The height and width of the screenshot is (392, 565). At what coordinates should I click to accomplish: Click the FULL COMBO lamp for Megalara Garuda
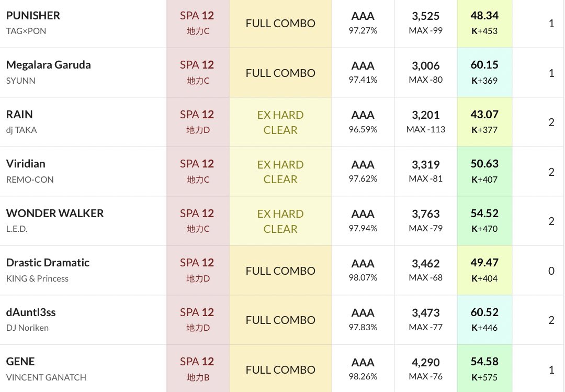[x=280, y=73]
